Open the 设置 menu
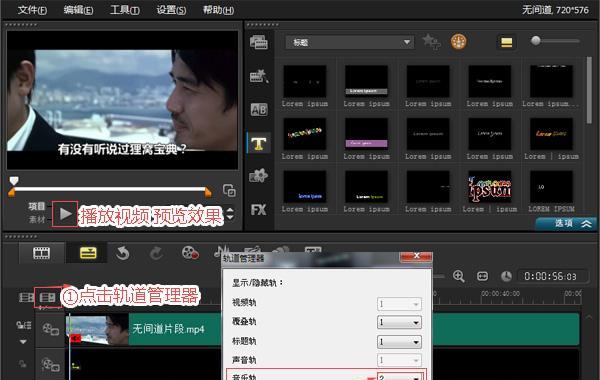The width and height of the screenshot is (600, 380). tap(171, 10)
